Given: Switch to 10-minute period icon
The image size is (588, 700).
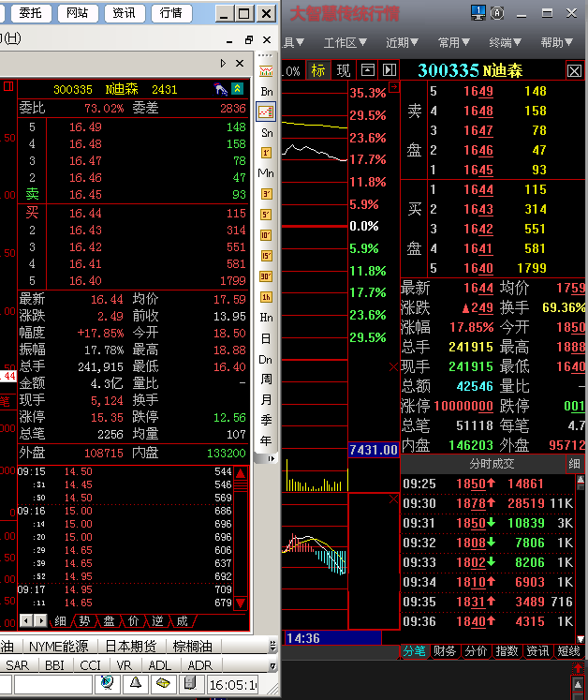Looking at the screenshot, I should (266, 235).
